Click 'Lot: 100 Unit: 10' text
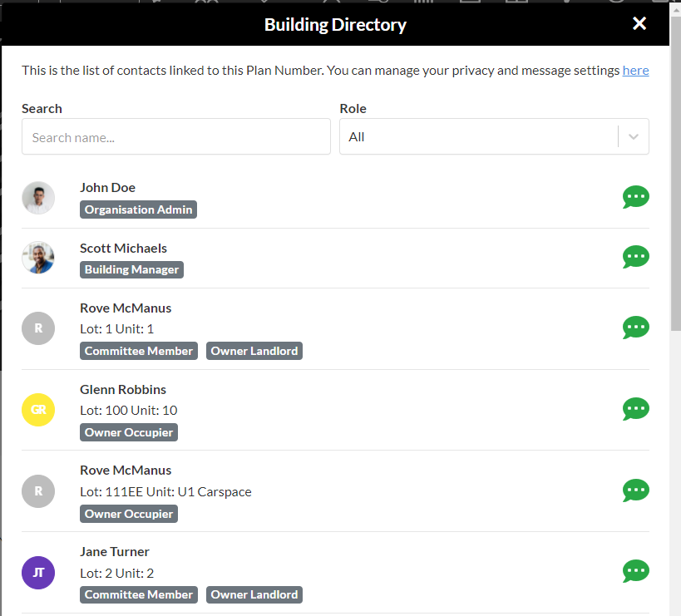 (129, 410)
